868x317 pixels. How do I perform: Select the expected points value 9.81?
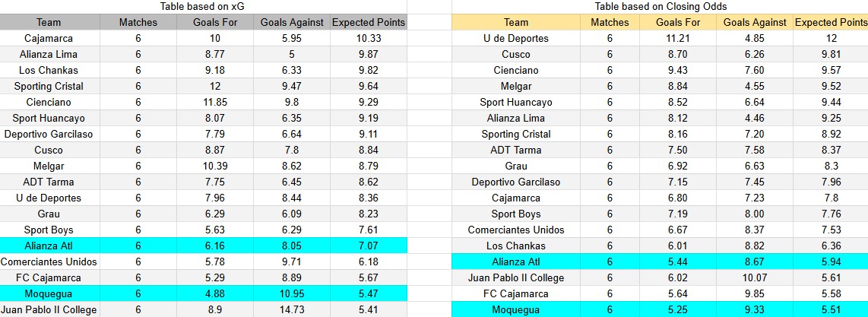tap(831, 54)
